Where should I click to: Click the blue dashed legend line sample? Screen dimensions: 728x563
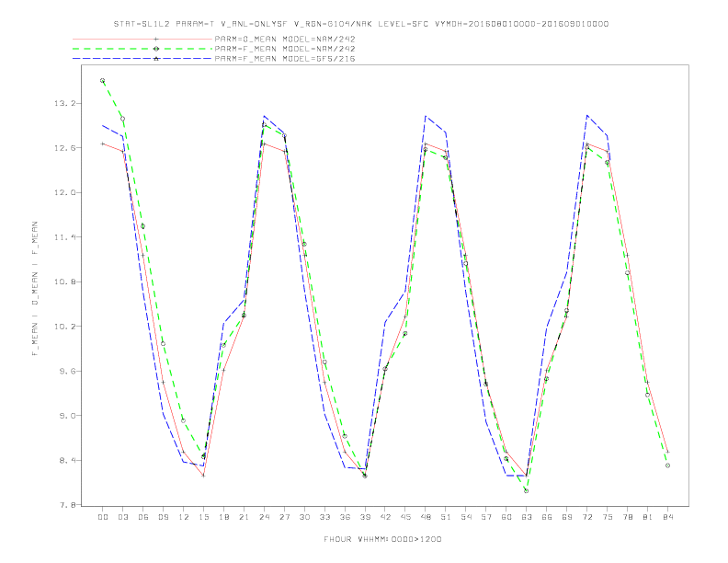click(142, 59)
